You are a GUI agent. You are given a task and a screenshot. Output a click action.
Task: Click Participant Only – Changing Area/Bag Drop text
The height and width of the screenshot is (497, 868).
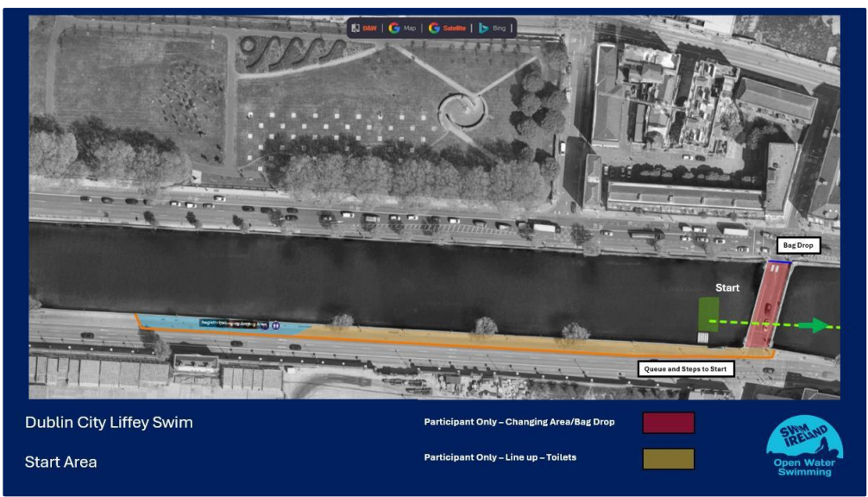pyautogui.click(x=519, y=422)
